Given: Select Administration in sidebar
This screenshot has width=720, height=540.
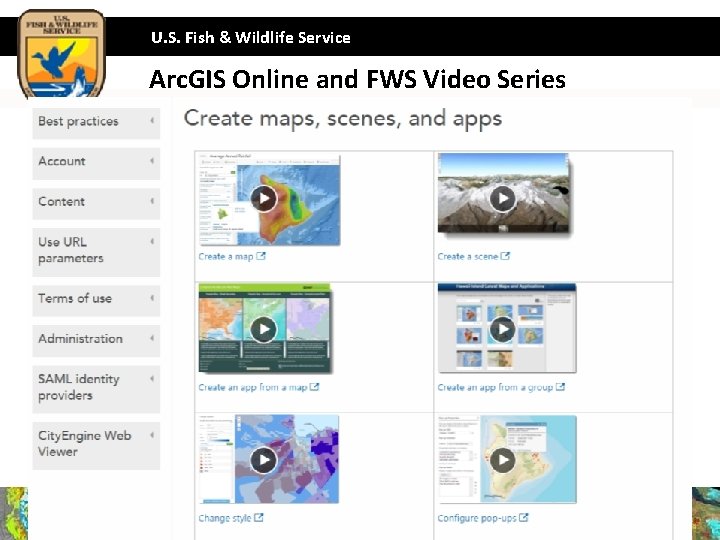Looking at the screenshot, I should point(96,341).
